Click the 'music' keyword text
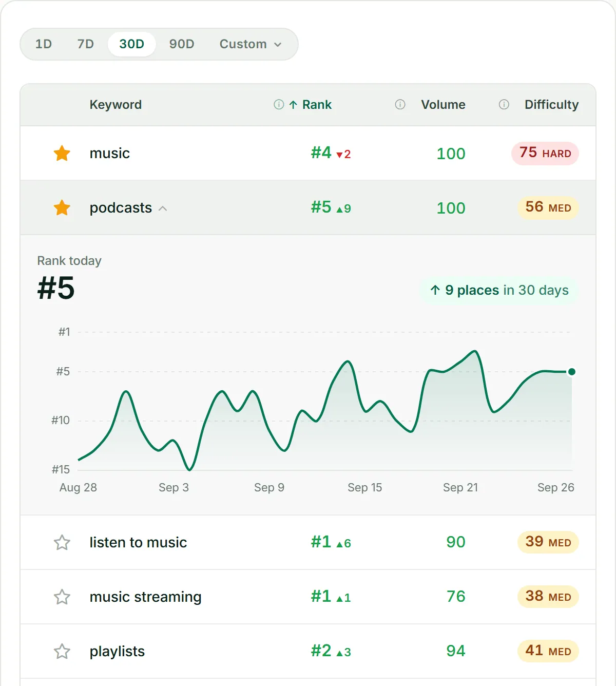616x686 pixels. 109,153
